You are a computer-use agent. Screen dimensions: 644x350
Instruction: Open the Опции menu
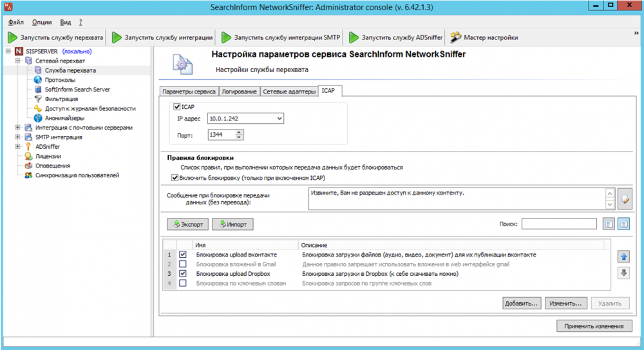tap(42, 22)
